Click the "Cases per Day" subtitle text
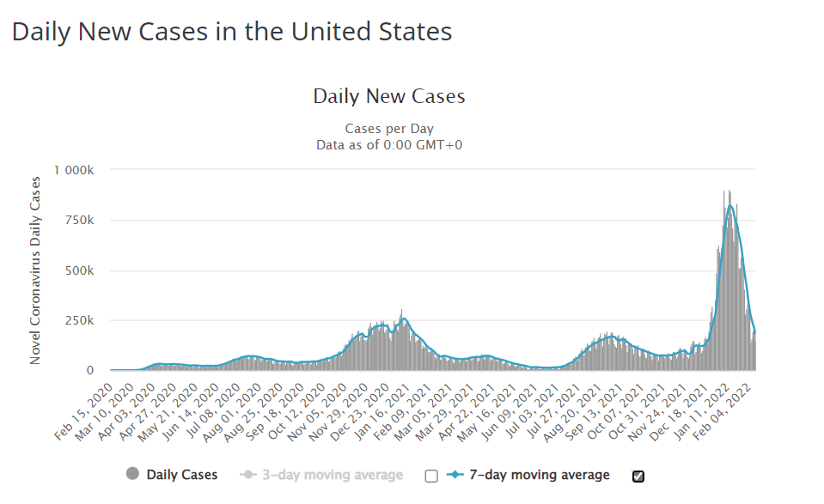Viewport: 824px width, 504px height. click(x=388, y=129)
